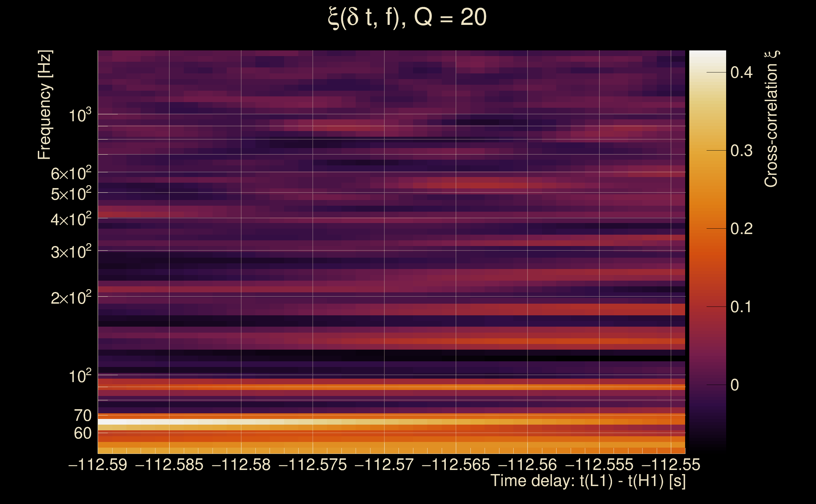The height and width of the screenshot is (504, 816).
Task: Click the 10³ frequency tick label
Action: pyautogui.click(x=80, y=115)
